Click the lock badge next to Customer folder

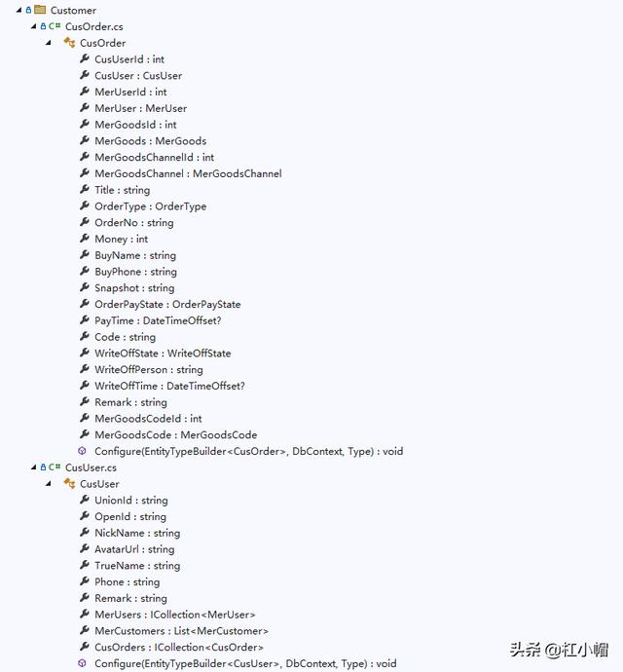(x=28, y=10)
